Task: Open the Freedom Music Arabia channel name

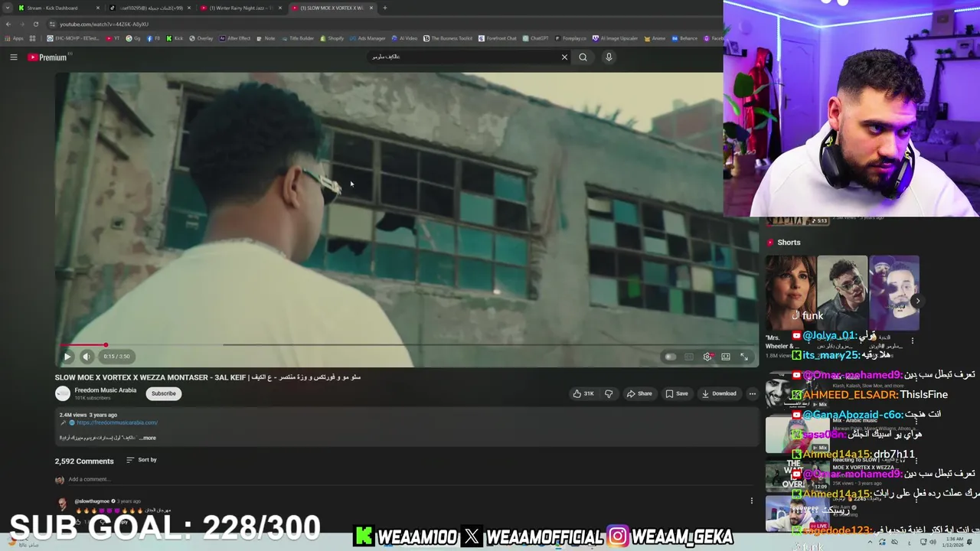Action: coord(106,390)
